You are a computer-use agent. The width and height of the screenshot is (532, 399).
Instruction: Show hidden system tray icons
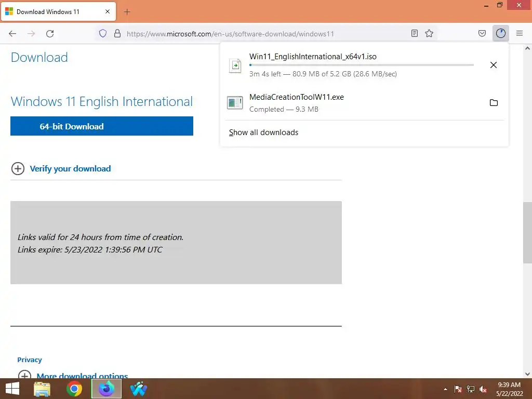coord(445,389)
